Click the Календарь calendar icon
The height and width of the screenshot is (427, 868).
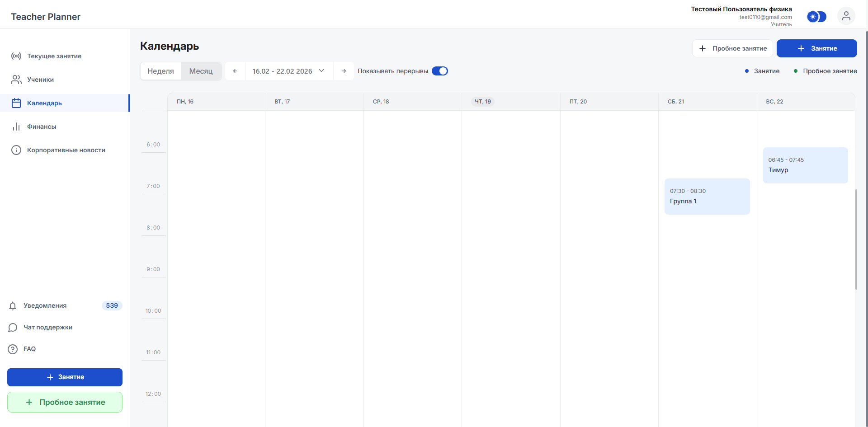(16, 103)
